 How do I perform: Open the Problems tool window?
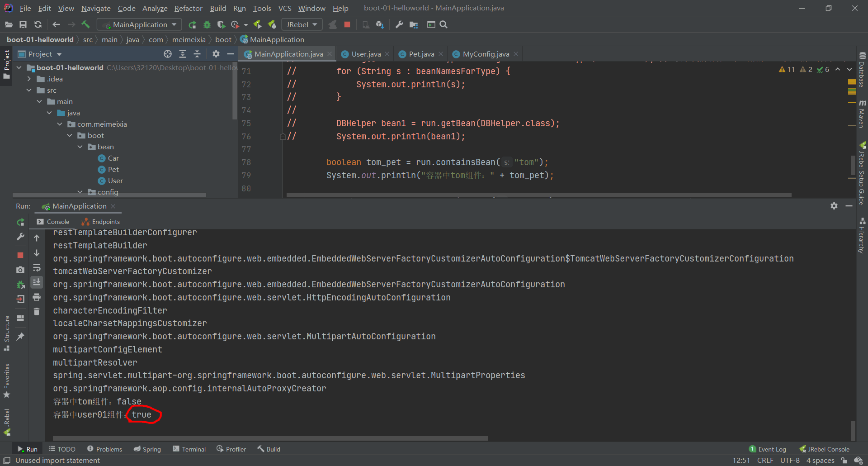[104, 449]
